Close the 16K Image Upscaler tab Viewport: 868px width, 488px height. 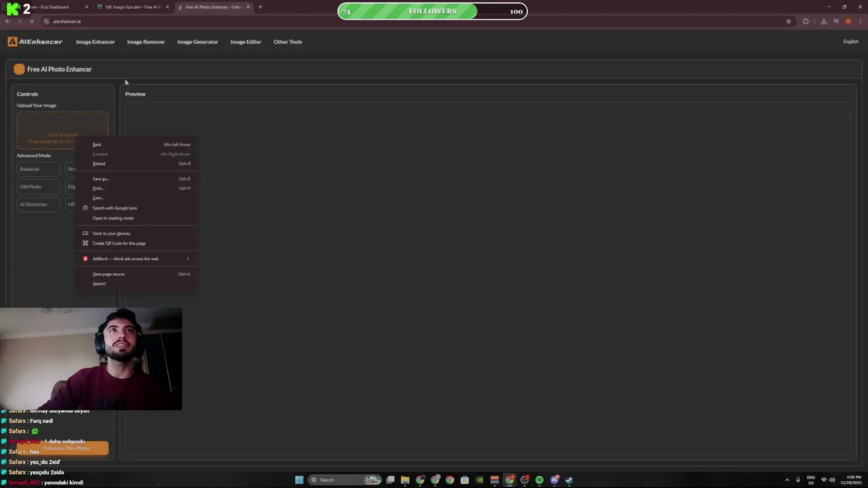[x=167, y=7]
